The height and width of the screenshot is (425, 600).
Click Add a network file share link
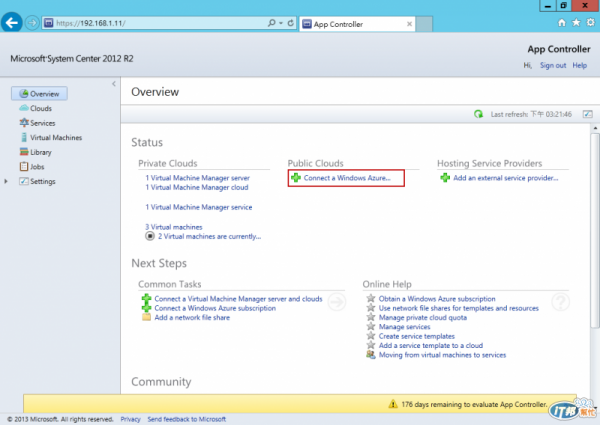pyautogui.click(x=192, y=318)
